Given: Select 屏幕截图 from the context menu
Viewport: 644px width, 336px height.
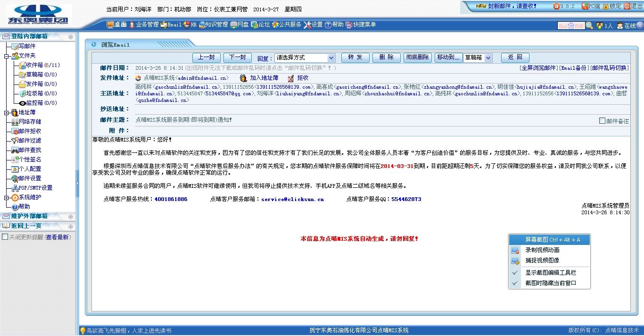Looking at the screenshot, I should (x=553, y=240).
